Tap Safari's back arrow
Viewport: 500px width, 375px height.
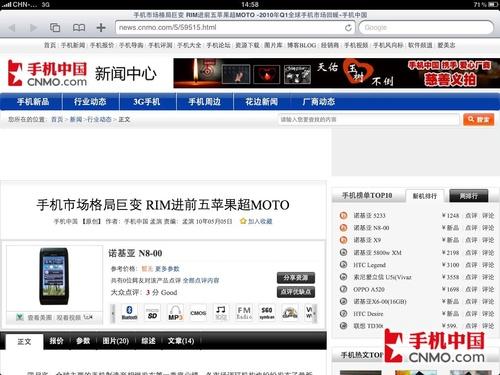(x=12, y=27)
